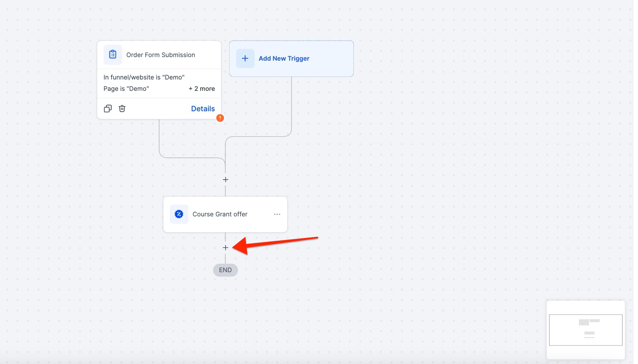This screenshot has width=638, height=364.
Task: Click the plus icon in Add New Trigger
Action: (245, 58)
